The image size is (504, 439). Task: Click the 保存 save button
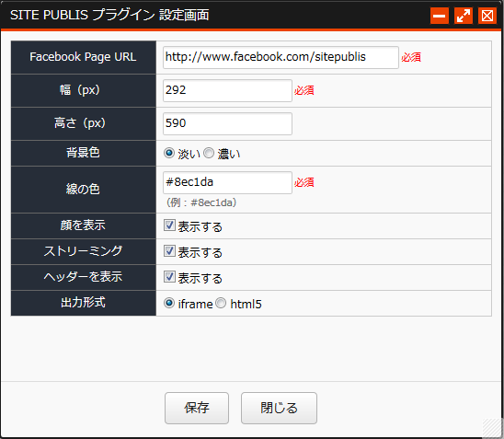point(197,408)
